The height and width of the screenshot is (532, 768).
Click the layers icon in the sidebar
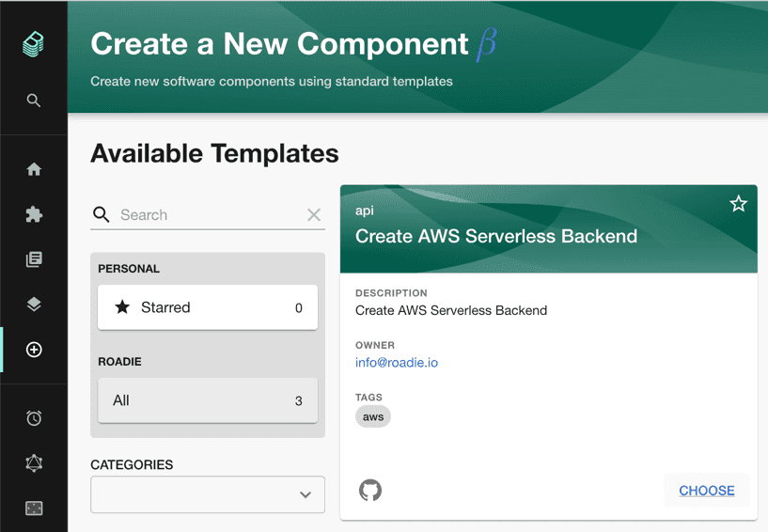[x=34, y=305]
